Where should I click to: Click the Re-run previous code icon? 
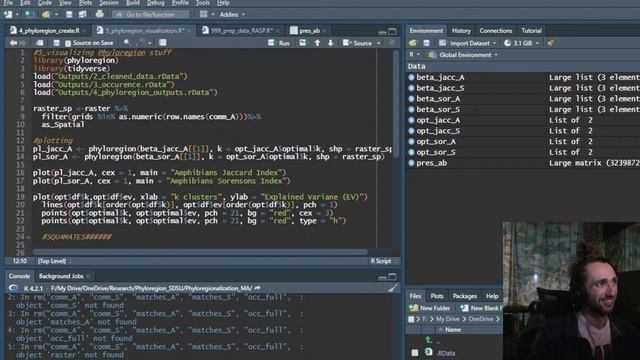point(302,43)
